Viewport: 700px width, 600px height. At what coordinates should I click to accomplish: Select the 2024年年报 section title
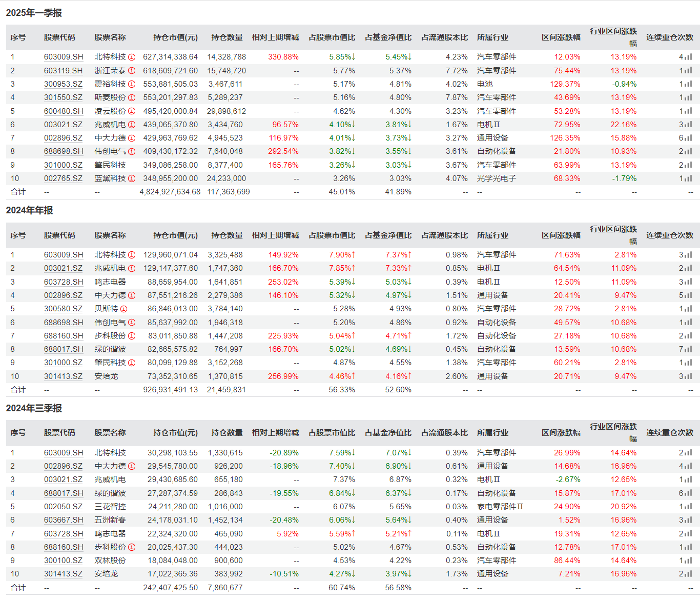point(29,210)
